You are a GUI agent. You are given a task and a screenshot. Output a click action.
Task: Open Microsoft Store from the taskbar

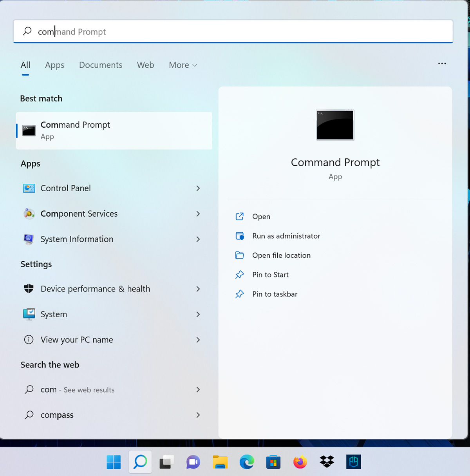pyautogui.click(x=273, y=462)
